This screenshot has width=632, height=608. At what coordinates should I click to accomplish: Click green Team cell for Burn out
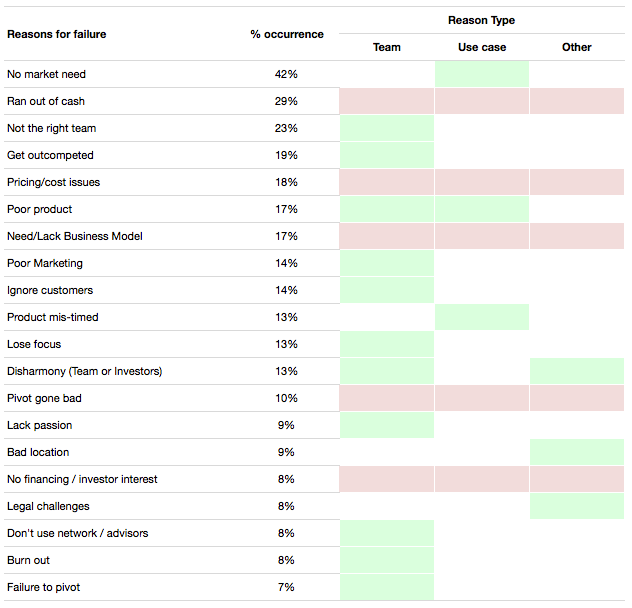pyautogui.click(x=386, y=560)
